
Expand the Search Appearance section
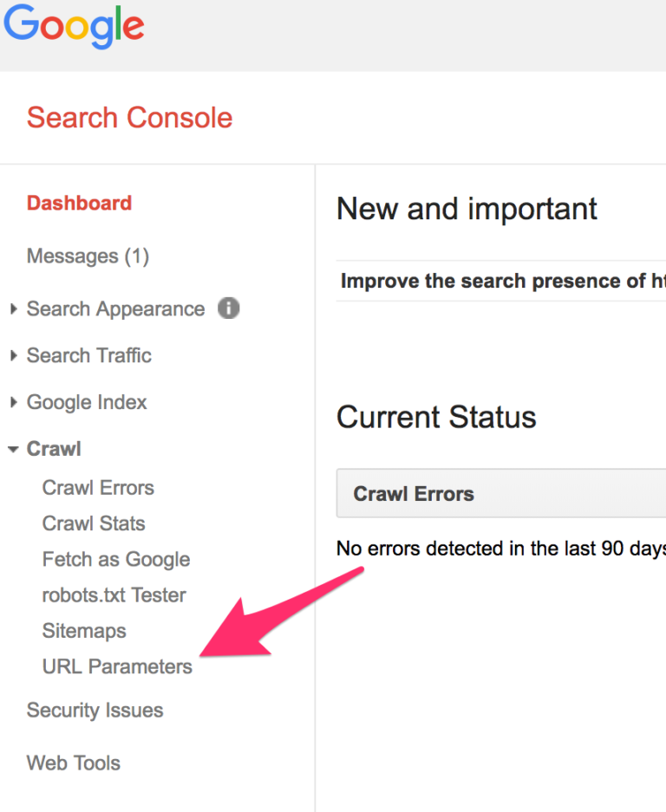115,309
